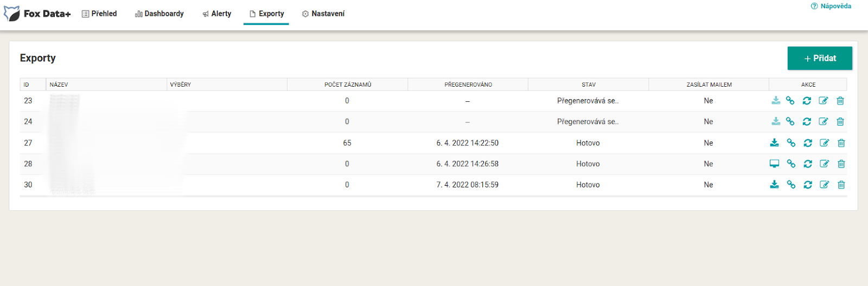Viewport: 868px width, 286px height.
Task: Sort by Název column header
Action: coord(106,84)
